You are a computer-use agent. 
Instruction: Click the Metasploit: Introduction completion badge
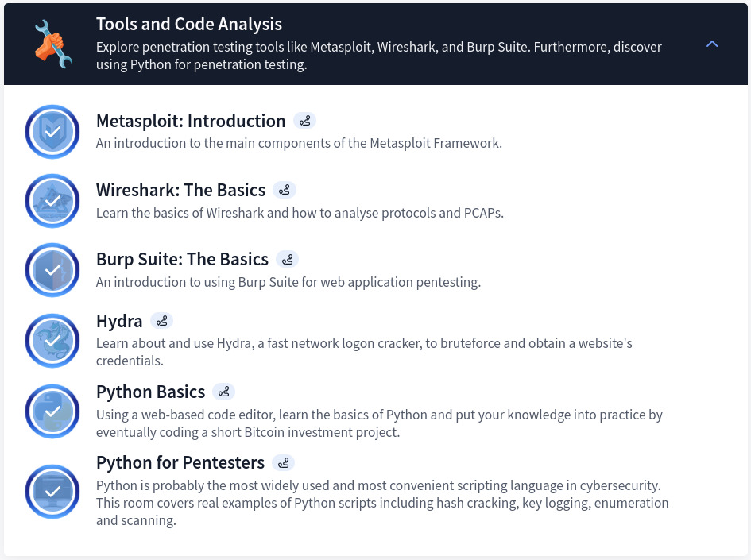(x=52, y=132)
